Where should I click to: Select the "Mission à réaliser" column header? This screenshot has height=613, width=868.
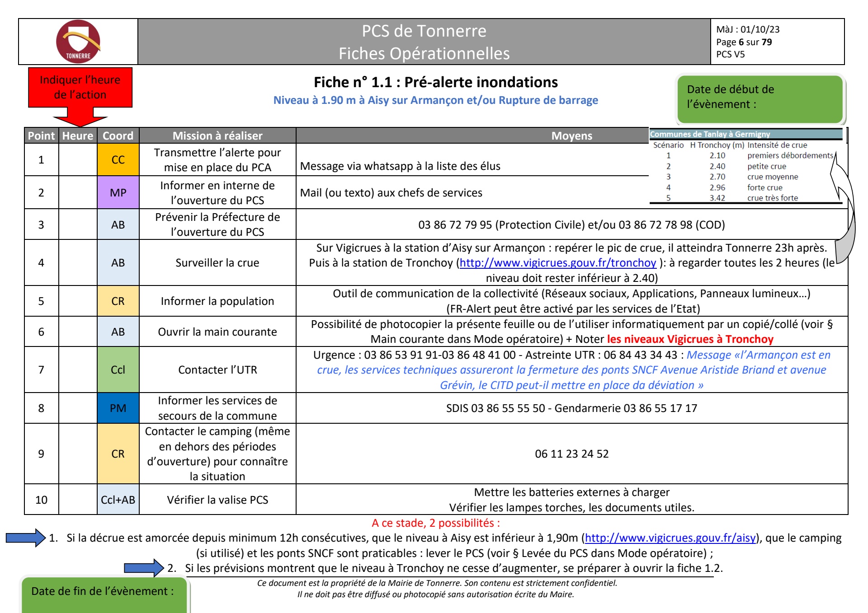217,136
